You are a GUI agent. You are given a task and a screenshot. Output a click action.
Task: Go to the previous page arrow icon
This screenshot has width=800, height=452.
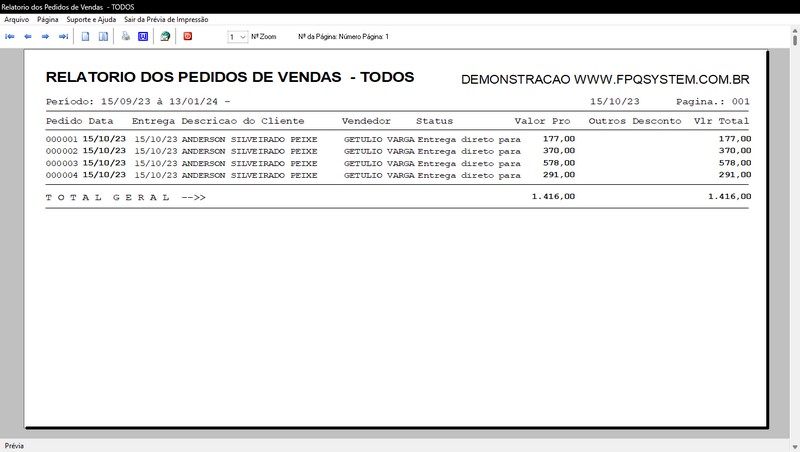point(28,36)
